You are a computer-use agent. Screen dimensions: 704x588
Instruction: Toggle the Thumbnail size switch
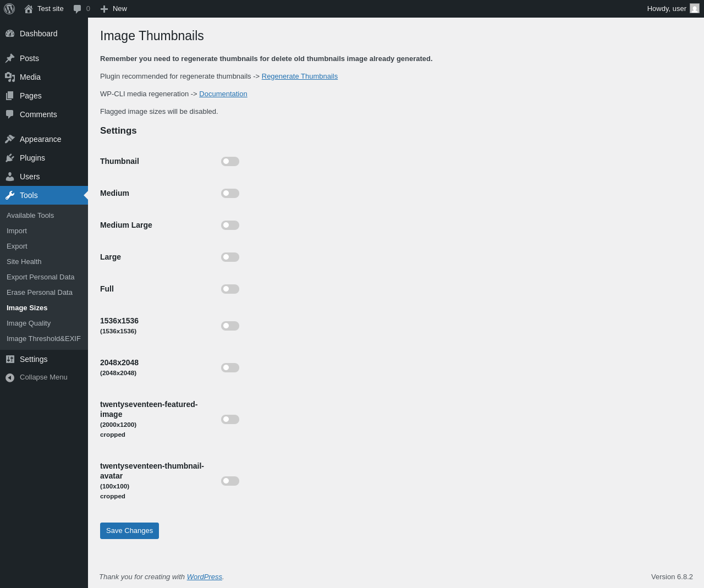(230, 161)
